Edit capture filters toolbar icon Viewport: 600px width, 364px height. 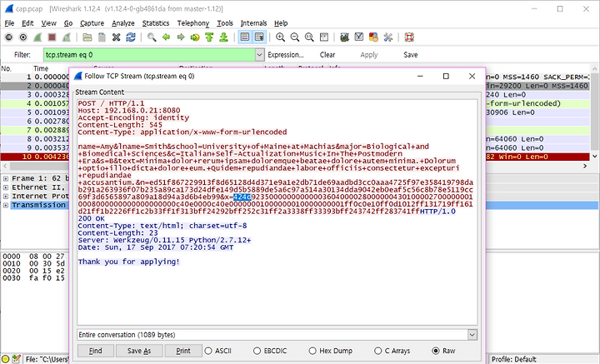[344, 37]
